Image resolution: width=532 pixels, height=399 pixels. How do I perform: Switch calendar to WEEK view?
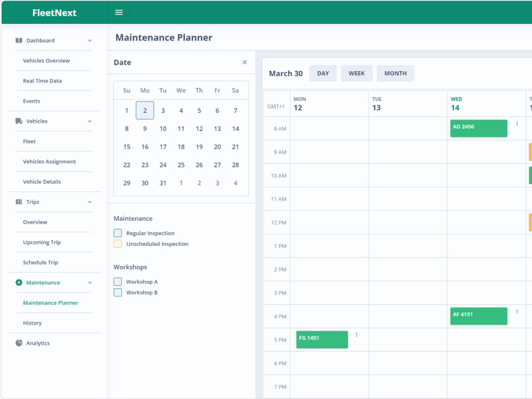[x=356, y=73]
